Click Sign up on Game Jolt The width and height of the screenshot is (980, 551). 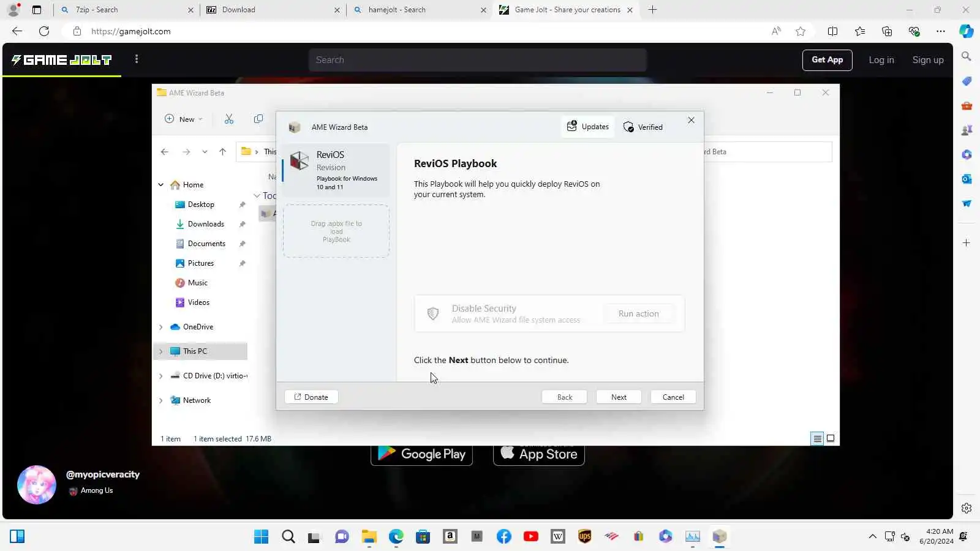tap(928, 60)
